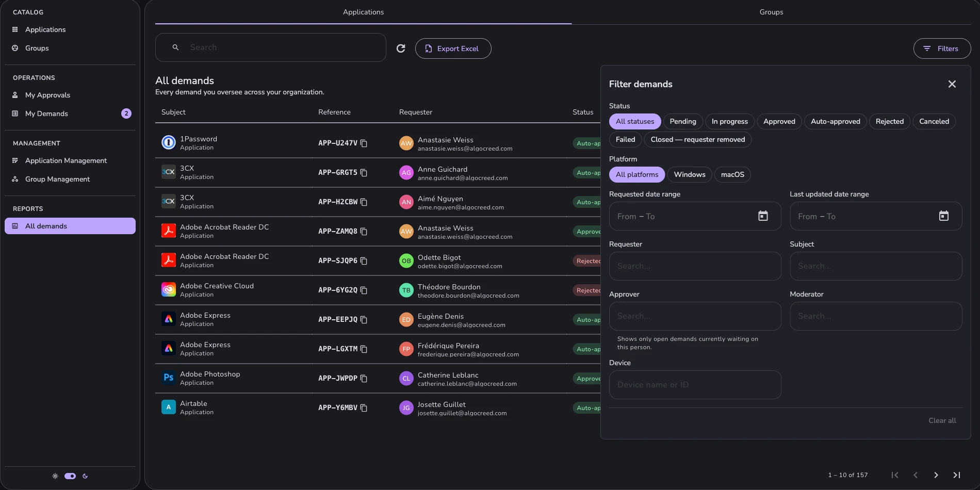
Task: Click the Device name or ID field
Action: (x=695, y=385)
